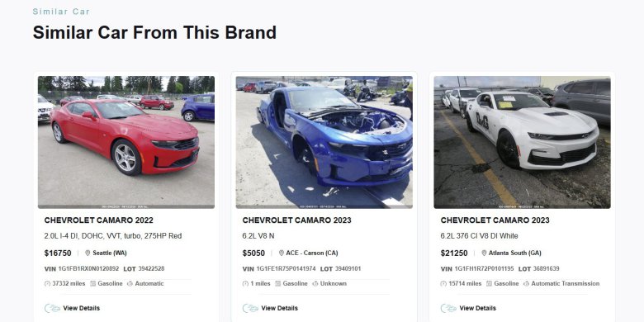Viewport: 644px width, 322px height.
Task: Open View Details for the $16750 Camaro
Action: pos(81,308)
